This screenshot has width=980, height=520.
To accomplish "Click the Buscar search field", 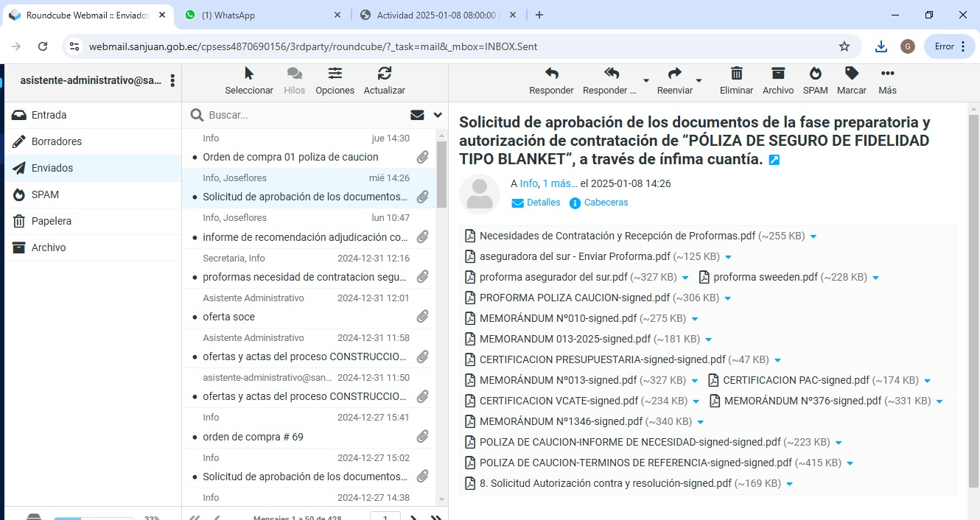I will [x=302, y=115].
